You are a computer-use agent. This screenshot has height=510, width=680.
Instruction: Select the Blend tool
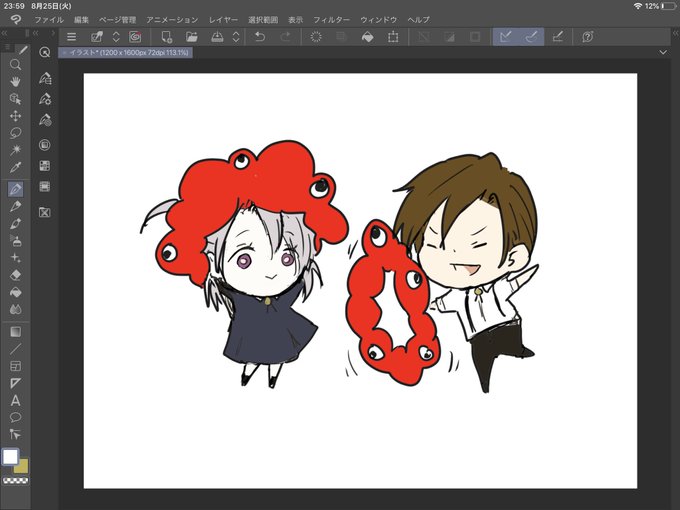click(x=16, y=309)
